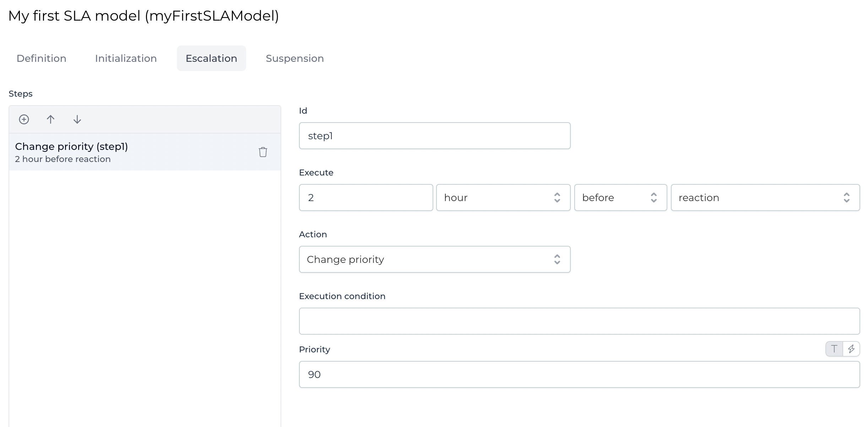
Task: Switch to the Definition tab
Action: pyautogui.click(x=41, y=58)
